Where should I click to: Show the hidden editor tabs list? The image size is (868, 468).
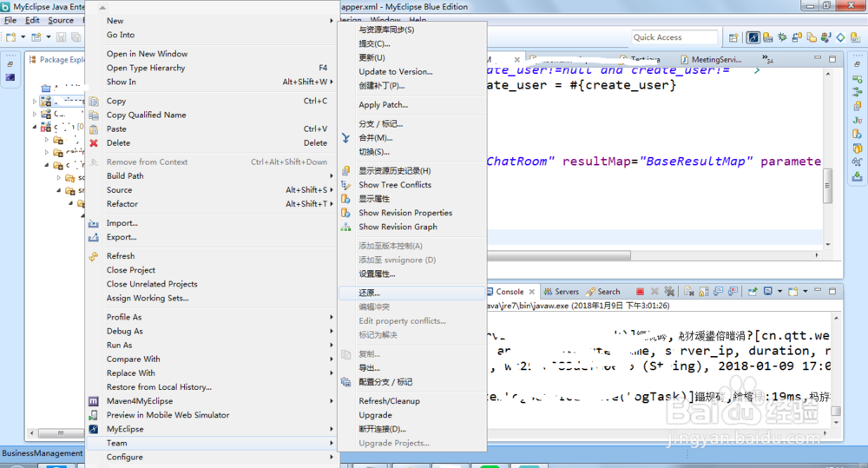tap(767, 58)
